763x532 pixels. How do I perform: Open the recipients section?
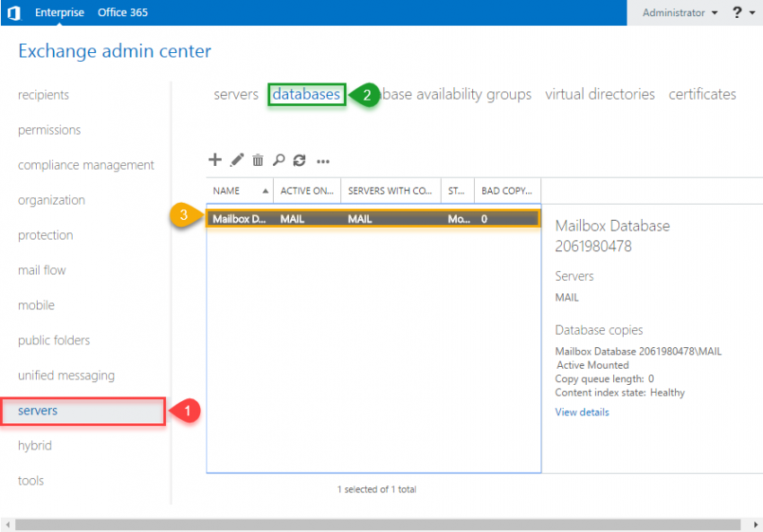(43, 95)
